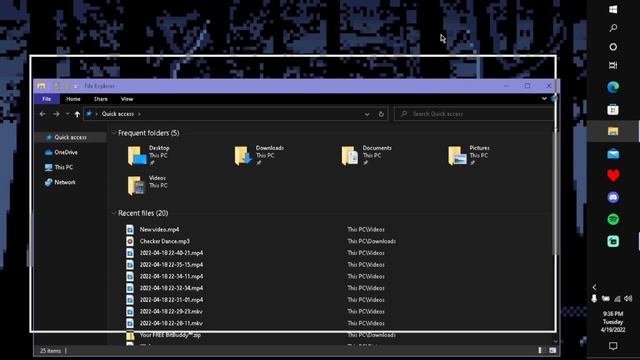
Task: Open the volume speaker tray icon
Action: click(x=628, y=299)
